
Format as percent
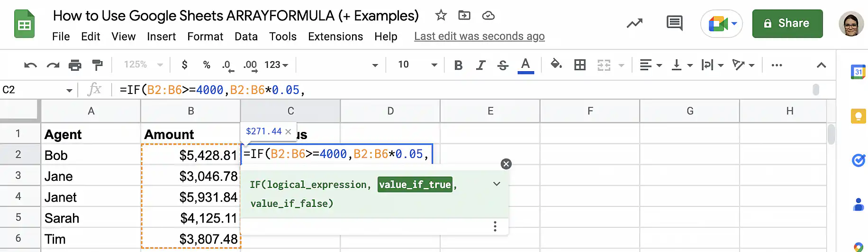pos(207,65)
